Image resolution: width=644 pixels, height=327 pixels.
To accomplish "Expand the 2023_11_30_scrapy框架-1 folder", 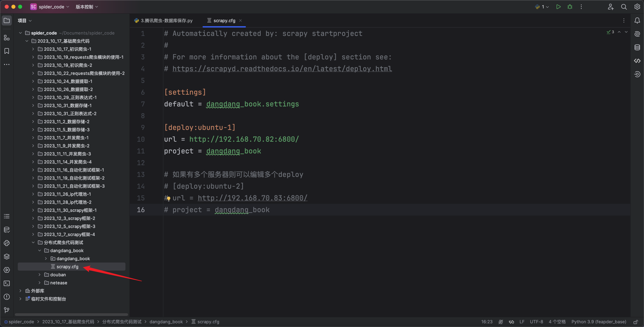I will click(x=33, y=210).
